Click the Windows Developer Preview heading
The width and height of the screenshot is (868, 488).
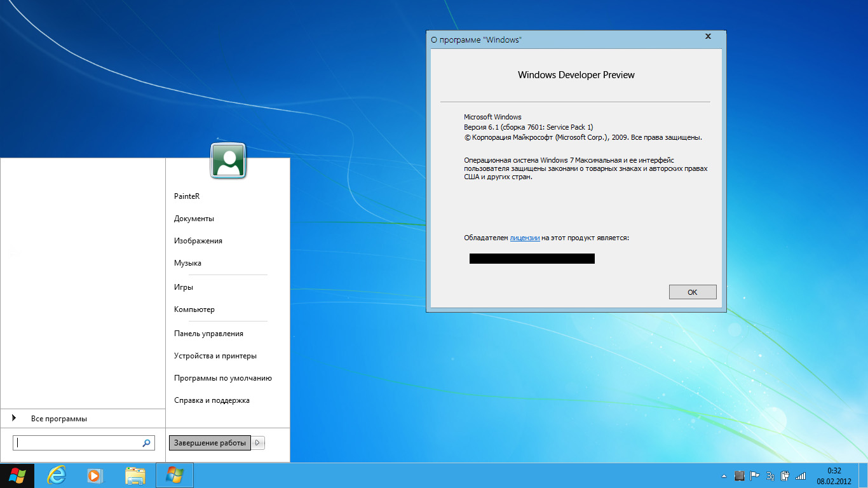tap(576, 75)
